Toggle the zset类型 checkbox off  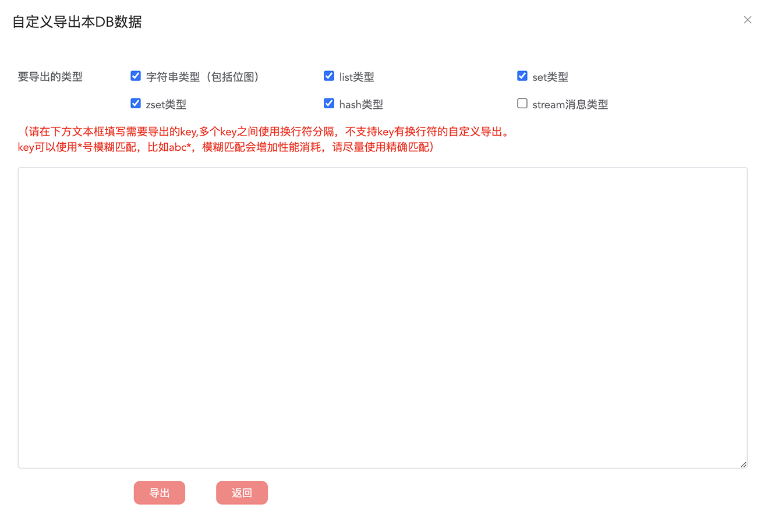tap(136, 104)
